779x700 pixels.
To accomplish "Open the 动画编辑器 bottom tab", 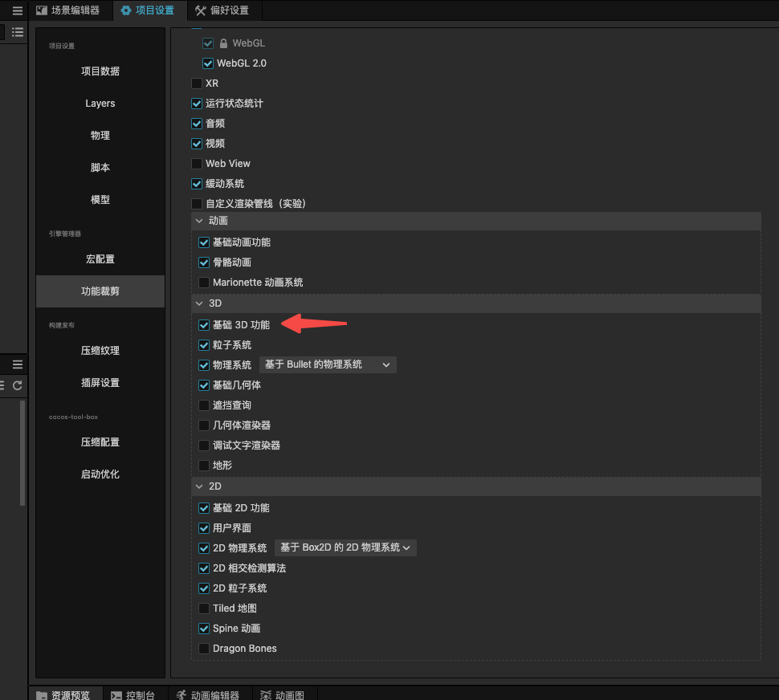I will [210, 694].
